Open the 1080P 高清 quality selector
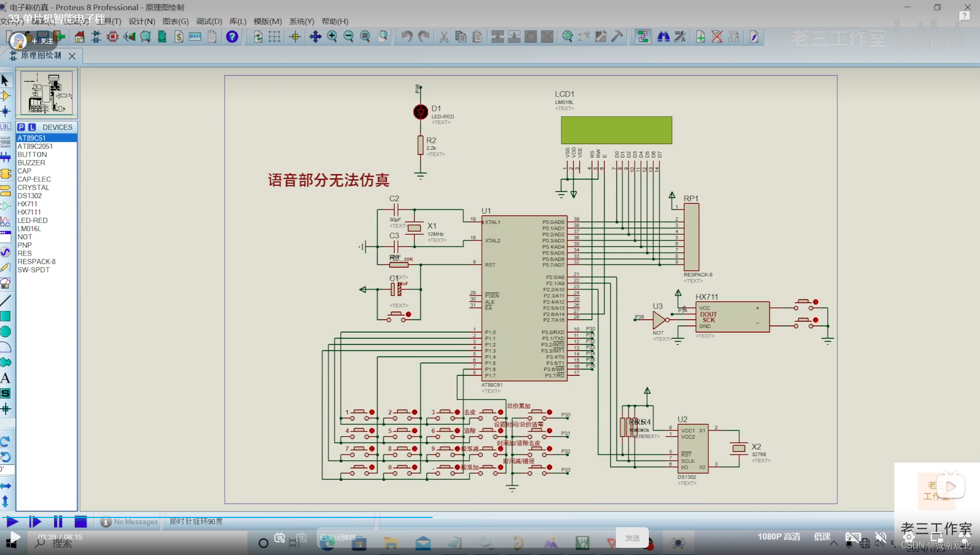 779,536
